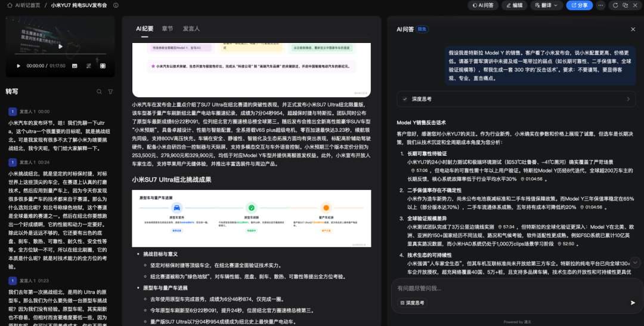The width and height of the screenshot is (644, 326).
Task: Toggle the AI问答 panel button in top bar
Action: [482, 5]
